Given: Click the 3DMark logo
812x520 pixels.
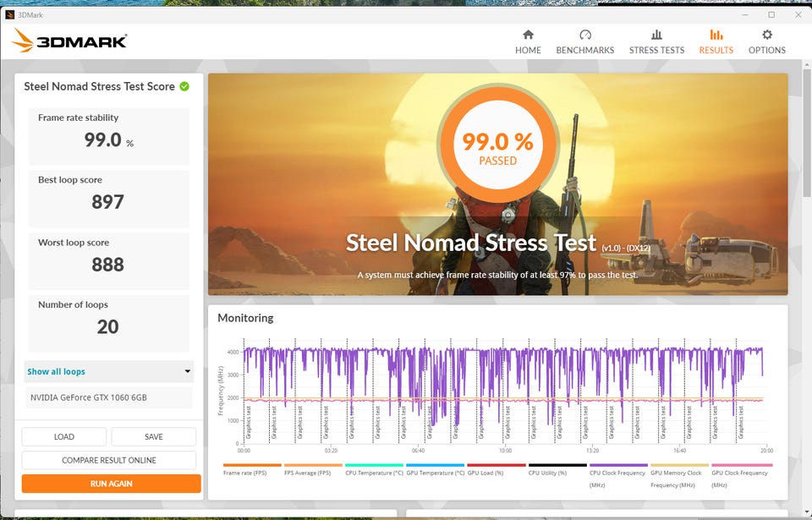Looking at the screenshot, I should 69,41.
